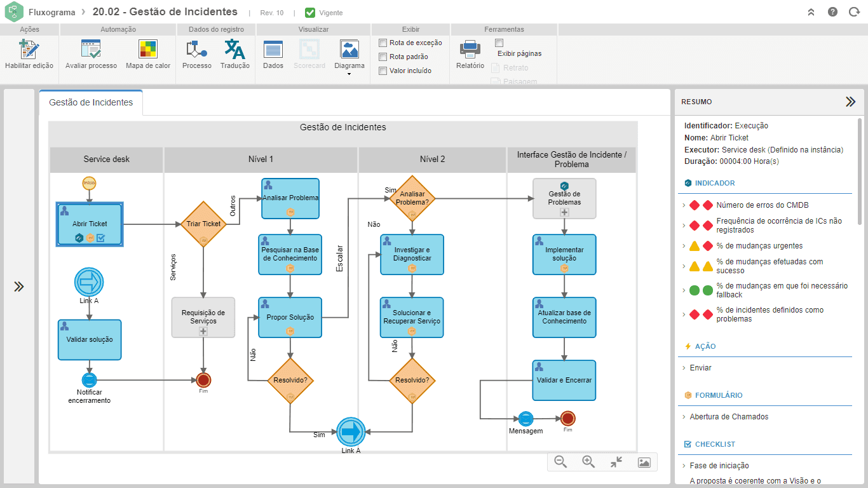Show the Mapa de calor view

(148, 50)
